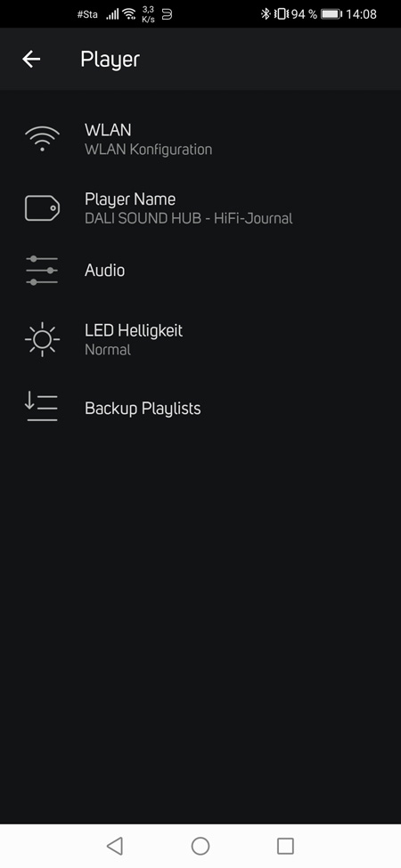
Task: Tap Android home circle button
Action: pyautogui.click(x=200, y=846)
